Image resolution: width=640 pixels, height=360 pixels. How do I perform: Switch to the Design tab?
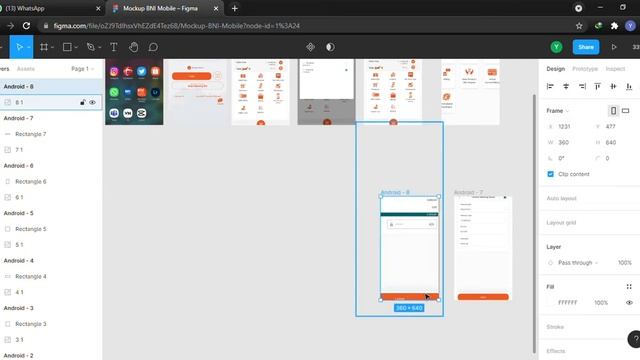[556, 69]
